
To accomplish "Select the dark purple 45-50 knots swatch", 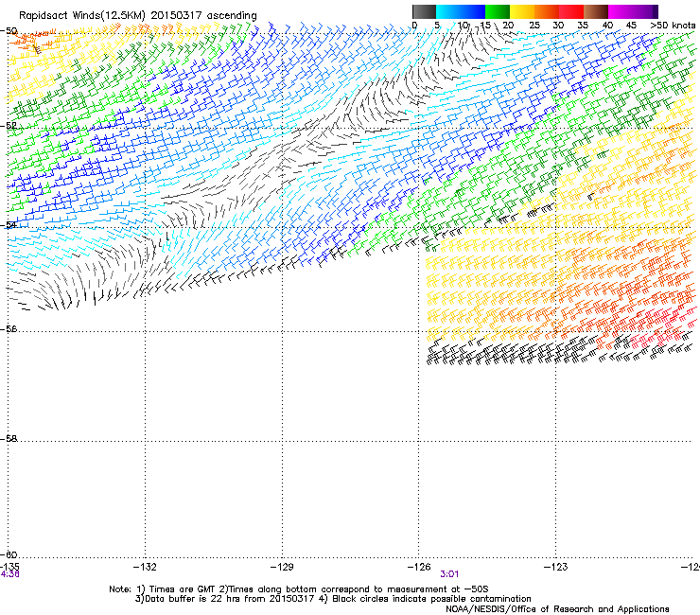I will click(645, 11).
